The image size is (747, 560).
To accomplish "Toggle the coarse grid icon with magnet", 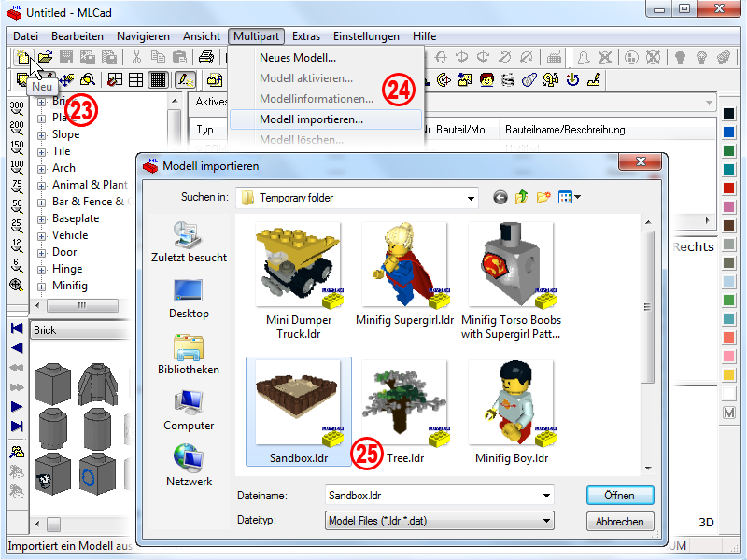I will coord(115,79).
